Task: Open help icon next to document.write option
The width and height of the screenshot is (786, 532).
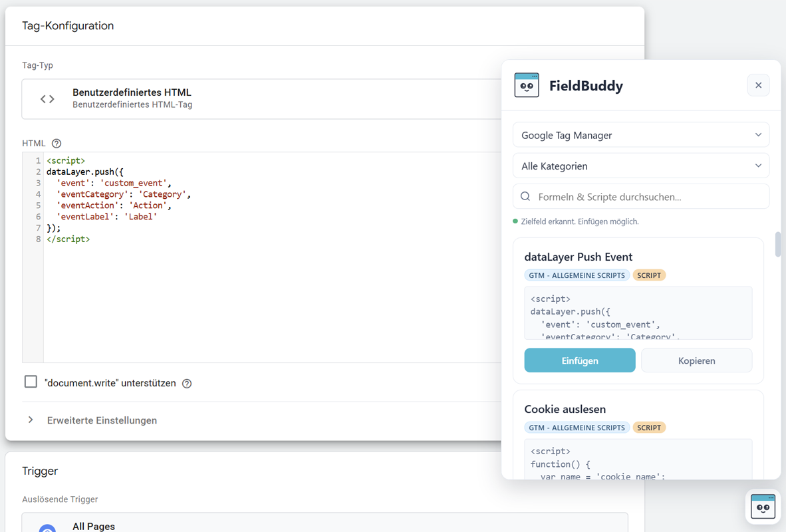Action: click(187, 384)
